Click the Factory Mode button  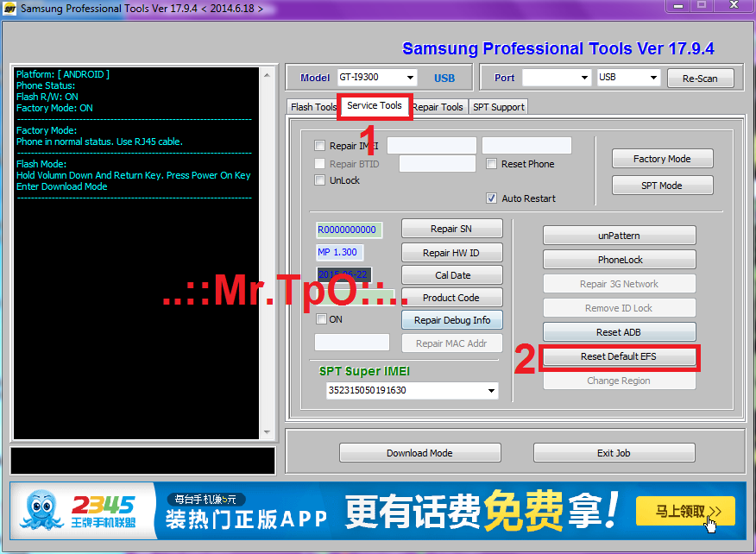662,159
